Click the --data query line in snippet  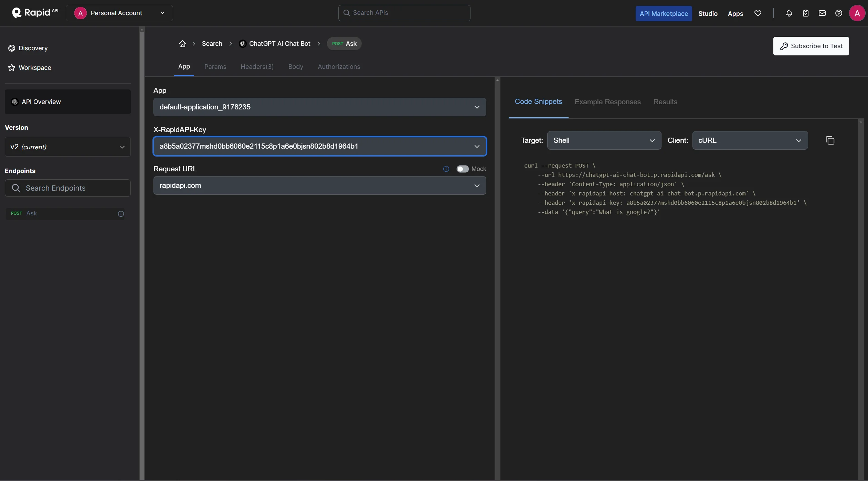(x=599, y=212)
